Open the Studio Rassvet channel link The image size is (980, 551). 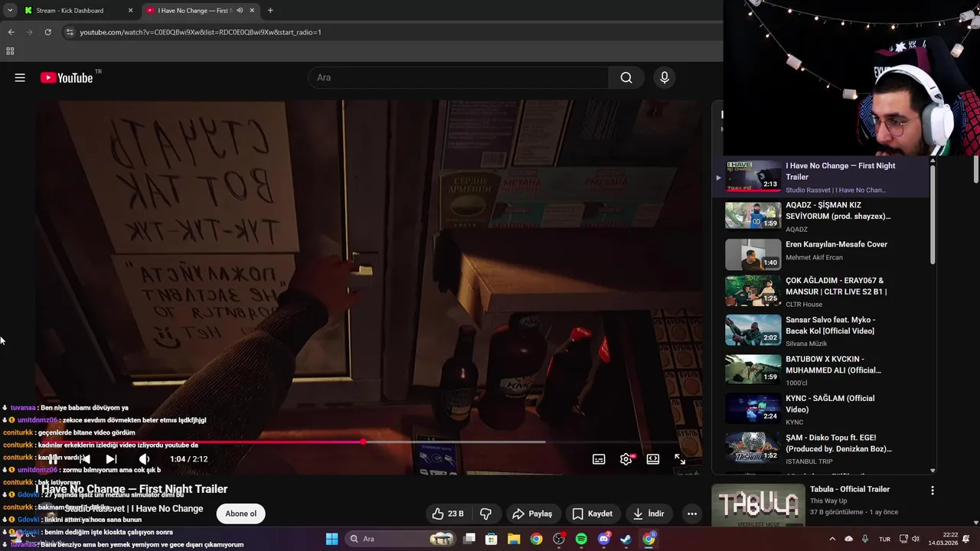tap(134, 508)
